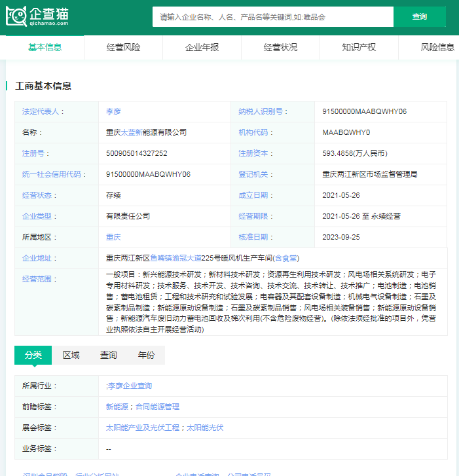Image resolution: width=459 pixels, height=476 pixels.
Task: Switch to the 区域 tab
Action: tap(71, 355)
